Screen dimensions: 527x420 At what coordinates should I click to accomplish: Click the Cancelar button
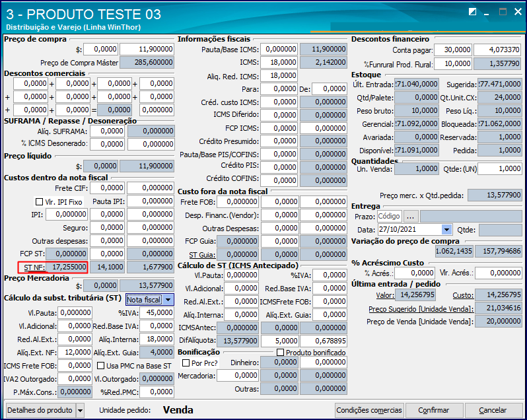pos(493,410)
